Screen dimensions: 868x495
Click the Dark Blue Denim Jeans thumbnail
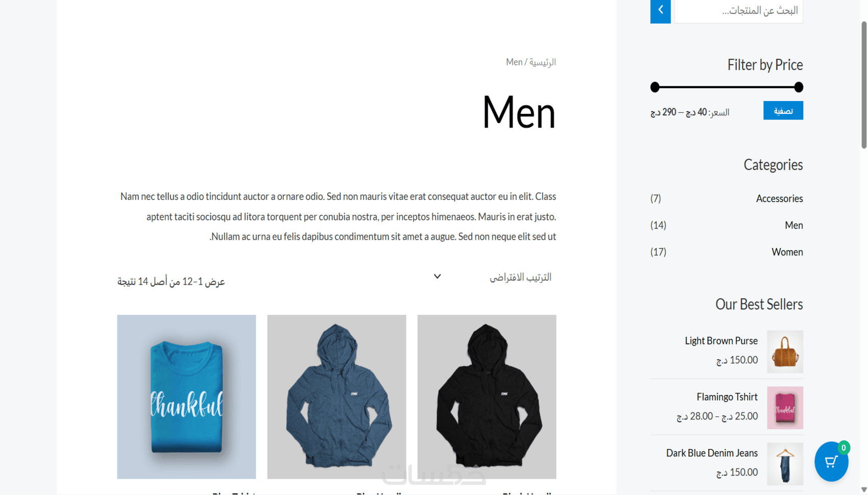pos(785,464)
